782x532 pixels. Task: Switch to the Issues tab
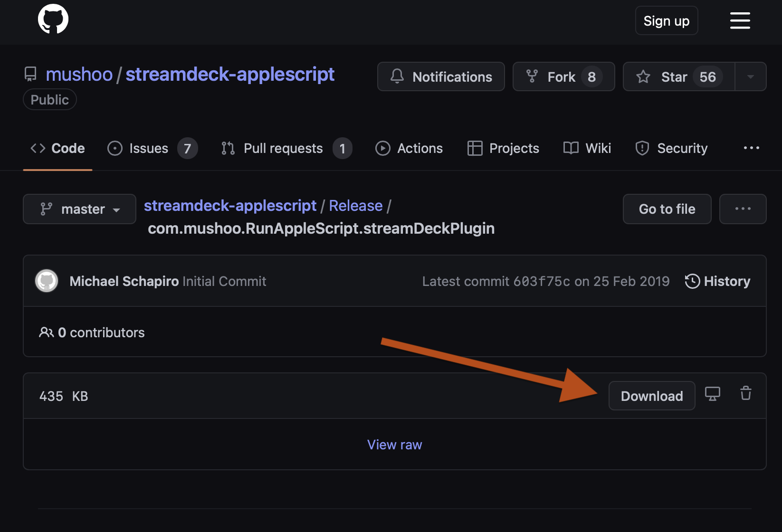pyautogui.click(x=148, y=148)
